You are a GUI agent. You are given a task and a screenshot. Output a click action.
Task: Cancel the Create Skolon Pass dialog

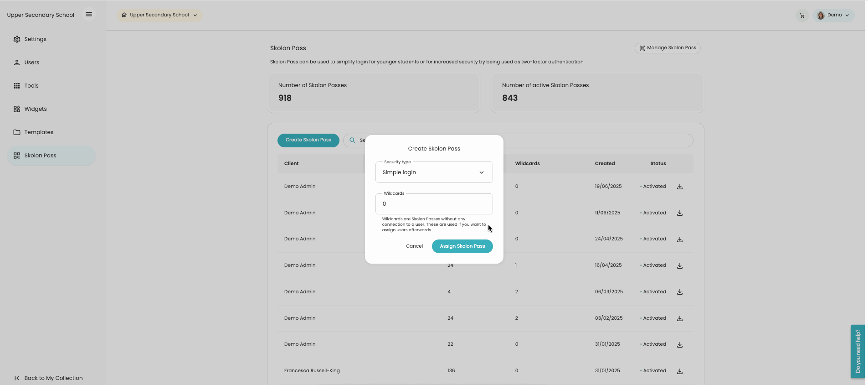coord(414,246)
